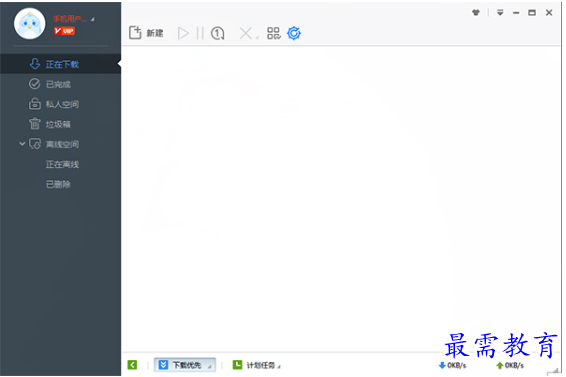The height and width of the screenshot is (377, 566).
Task: Click the user avatar picture
Action: point(30,24)
